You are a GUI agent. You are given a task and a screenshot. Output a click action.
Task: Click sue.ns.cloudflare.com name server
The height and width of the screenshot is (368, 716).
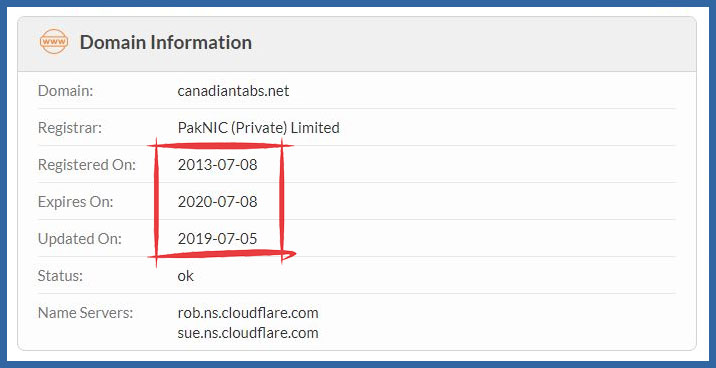248,333
